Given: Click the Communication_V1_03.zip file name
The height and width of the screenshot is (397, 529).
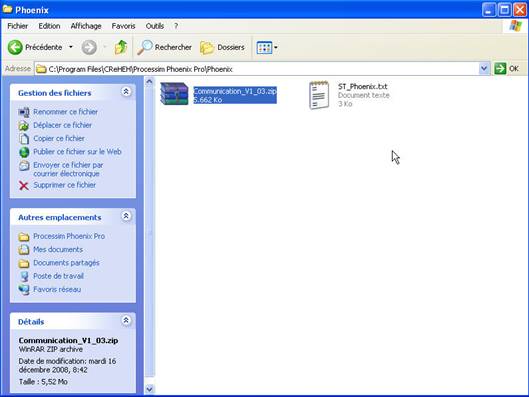Looking at the screenshot, I should (235, 91).
